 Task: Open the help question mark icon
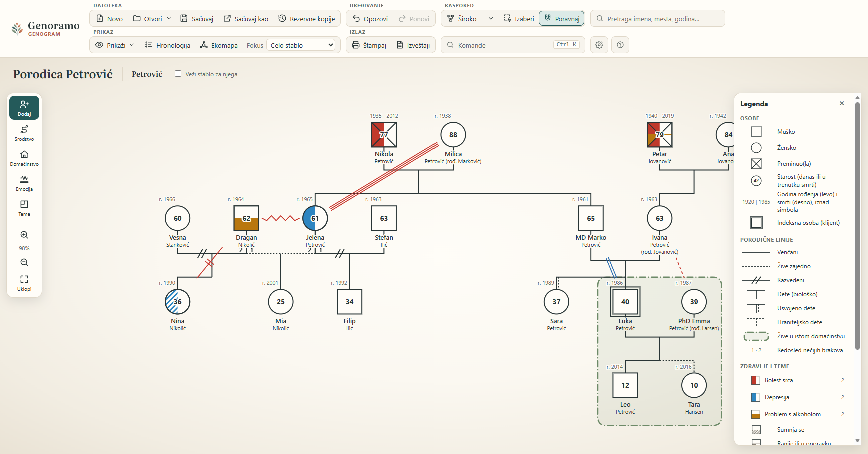[x=620, y=45]
